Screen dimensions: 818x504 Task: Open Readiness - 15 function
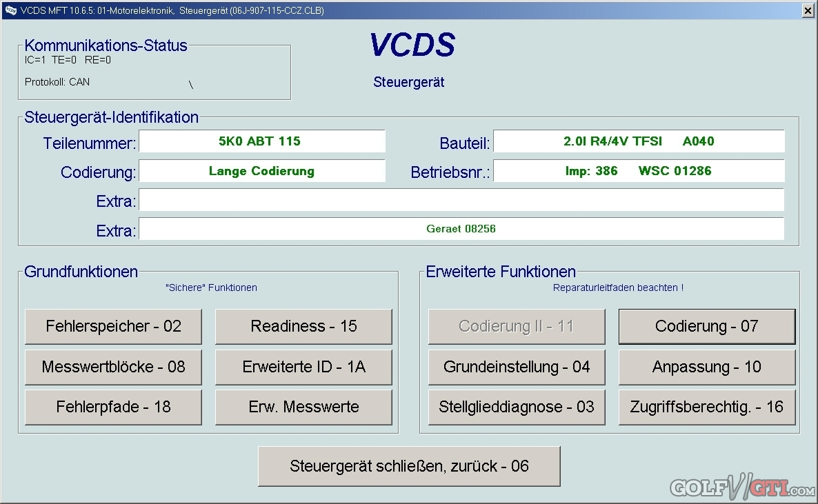point(303,327)
